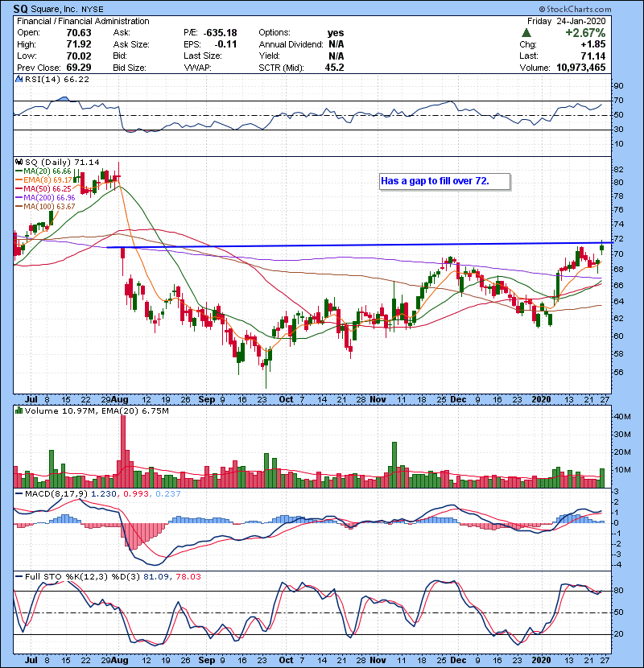Click the tallest red volume bar in early August
This screenshot has height=668, width=644.
click(x=123, y=452)
